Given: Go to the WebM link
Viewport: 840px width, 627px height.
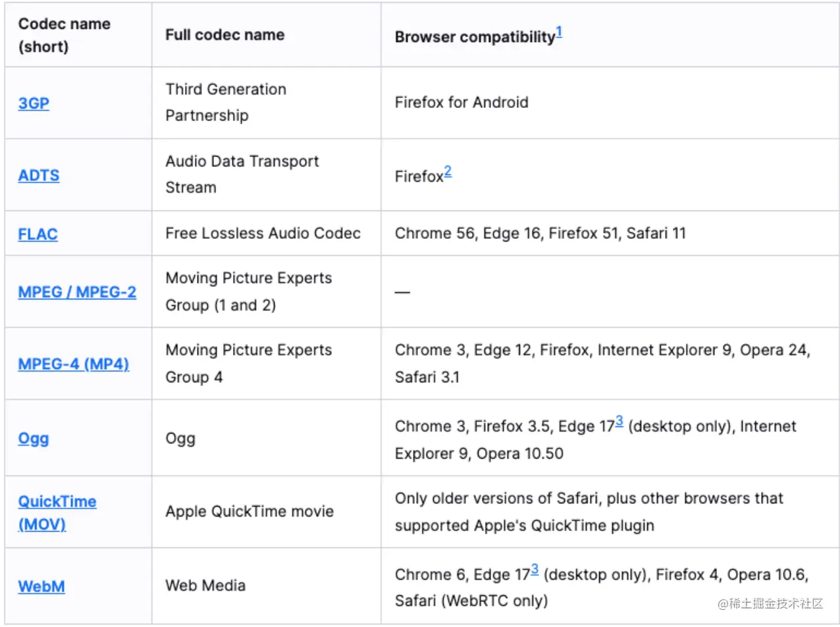Looking at the screenshot, I should point(41,586).
